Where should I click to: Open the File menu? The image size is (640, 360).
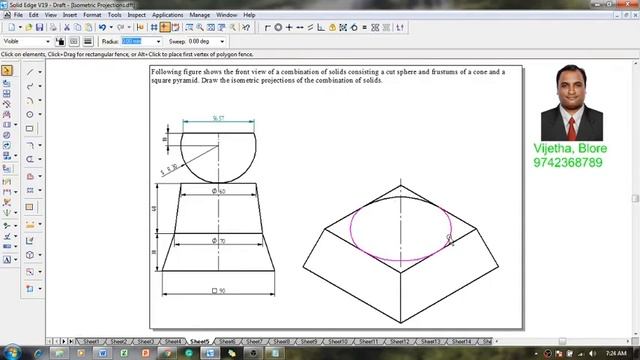pyautogui.click(x=18, y=15)
